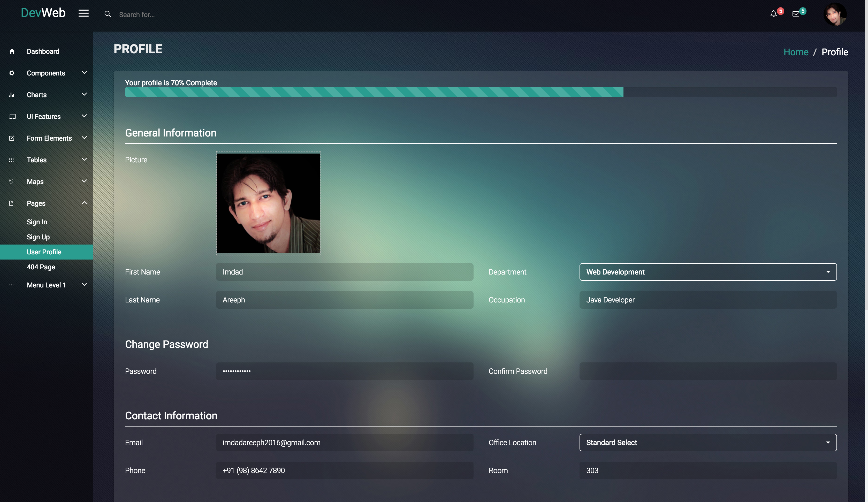Click the DevWeb logo
The image size is (868, 502).
(x=43, y=13)
